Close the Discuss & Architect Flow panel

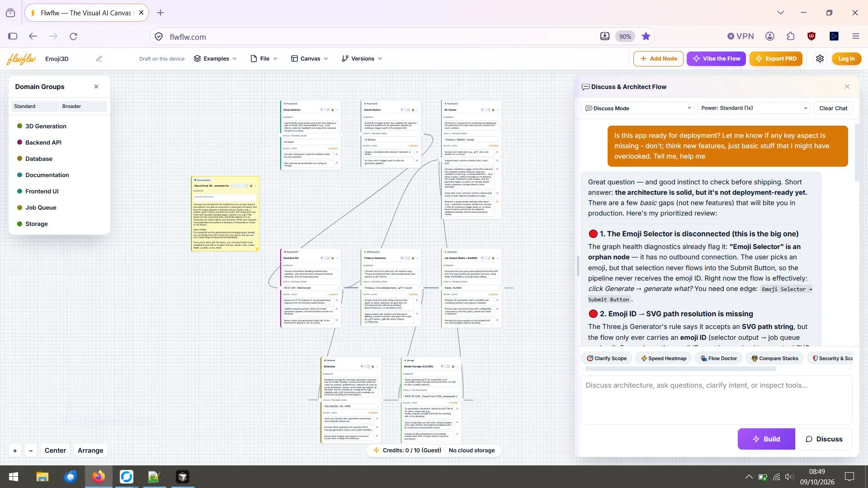click(x=847, y=87)
